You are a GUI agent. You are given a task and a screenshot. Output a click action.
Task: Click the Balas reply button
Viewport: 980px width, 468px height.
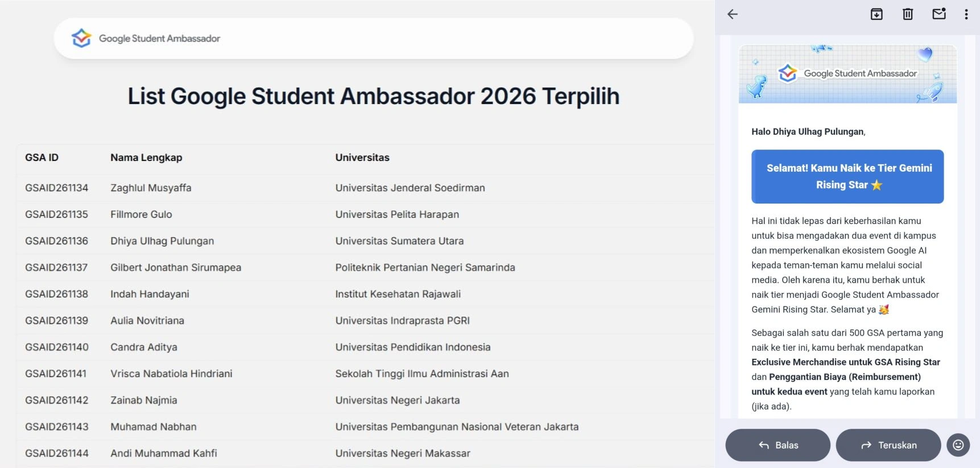click(778, 445)
